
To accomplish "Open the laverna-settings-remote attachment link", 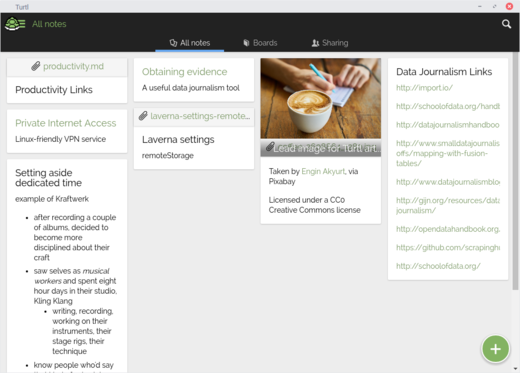I will tap(200, 116).
